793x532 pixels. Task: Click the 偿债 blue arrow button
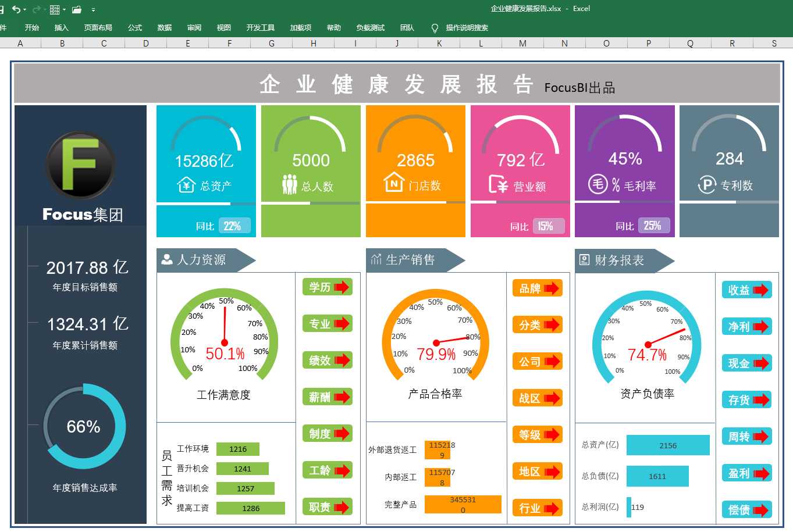[747, 509]
